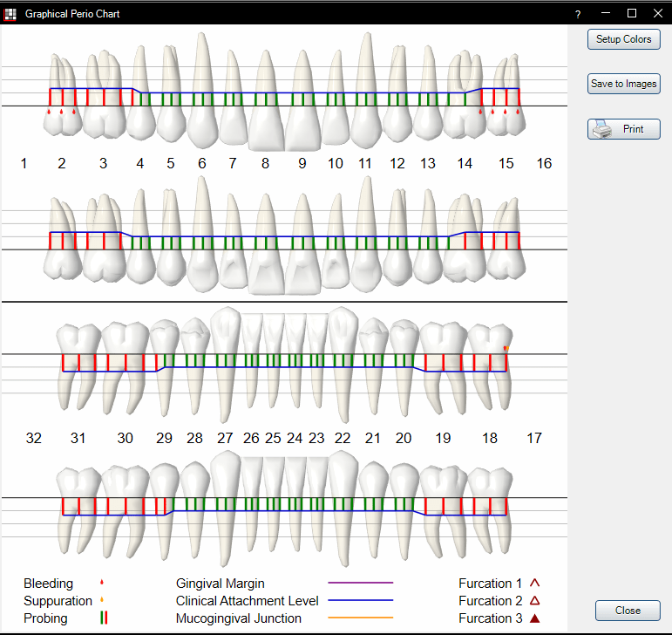
Task: Print the perio chart
Action: pyautogui.click(x=623, y=129)
